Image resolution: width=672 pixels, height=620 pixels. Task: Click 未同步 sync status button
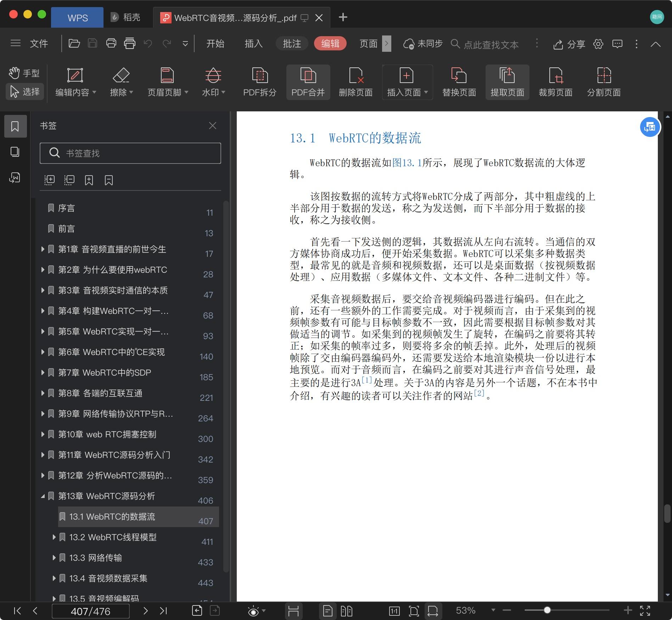(423, 44)
